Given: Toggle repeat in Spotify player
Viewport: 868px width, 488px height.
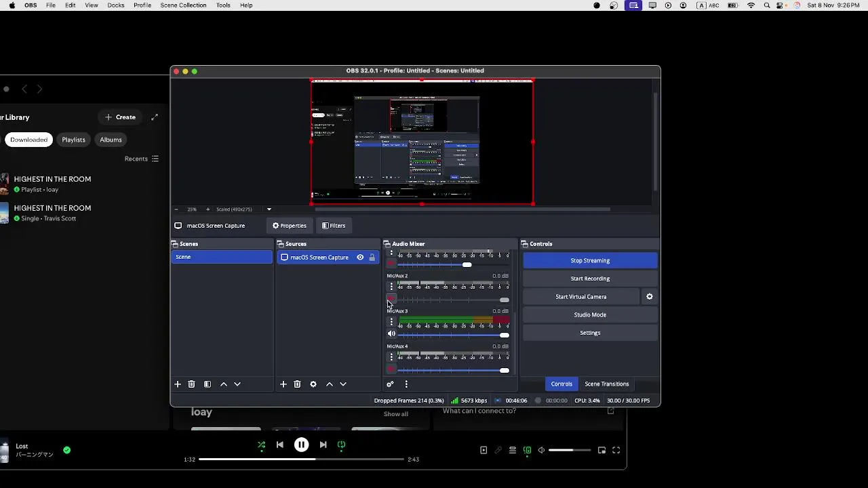Looking at the screenshot, I should point(342,445).
